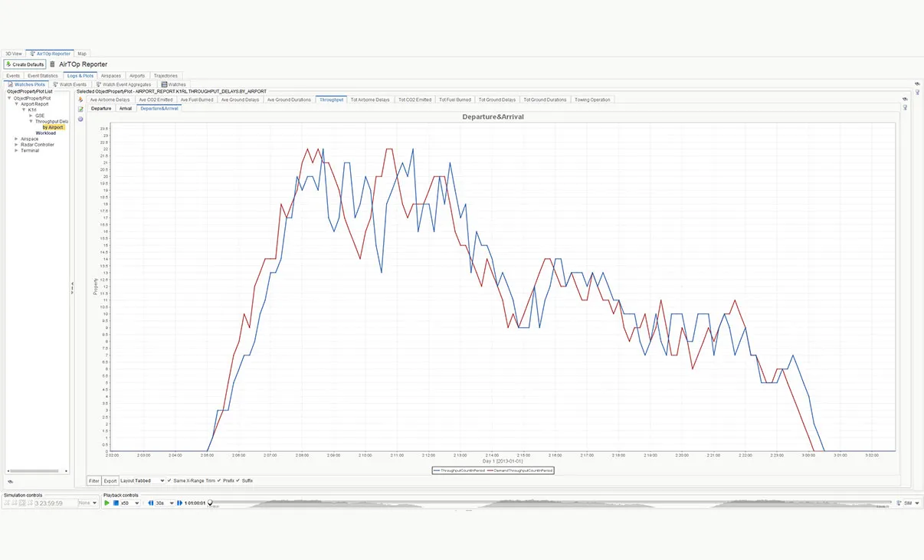
Task: Click the Export button
Action: tap(110, 480)
